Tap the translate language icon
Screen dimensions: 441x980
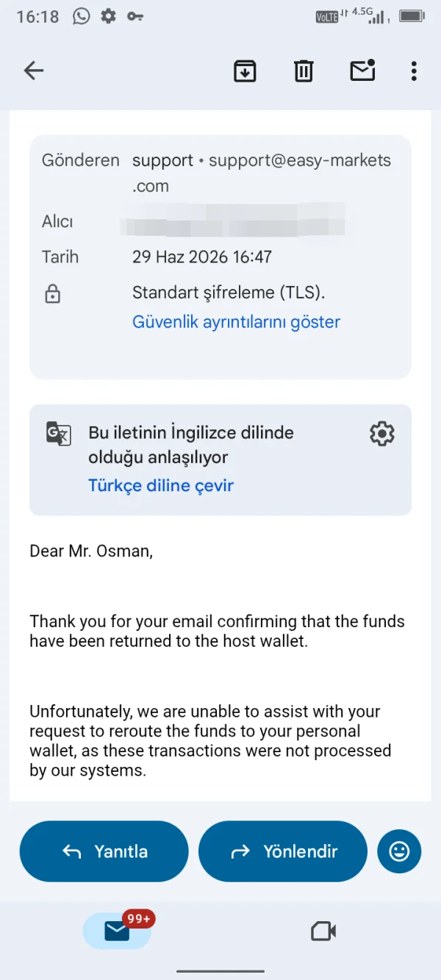pyautogui.click(x=59, y=434)
